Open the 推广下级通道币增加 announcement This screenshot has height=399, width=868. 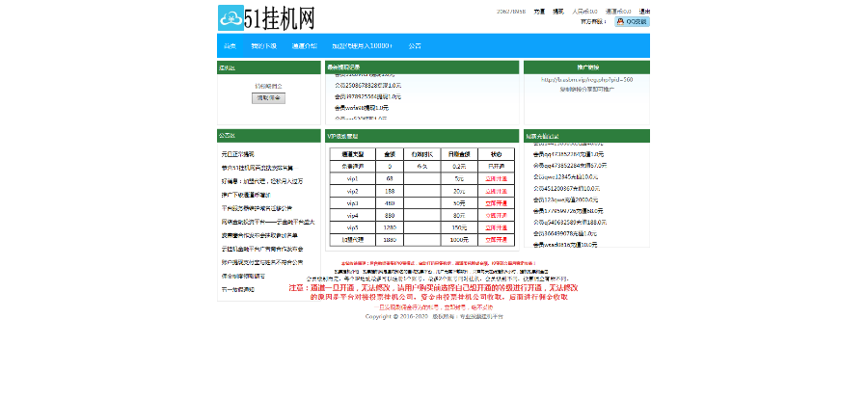[x=246, y=195]
